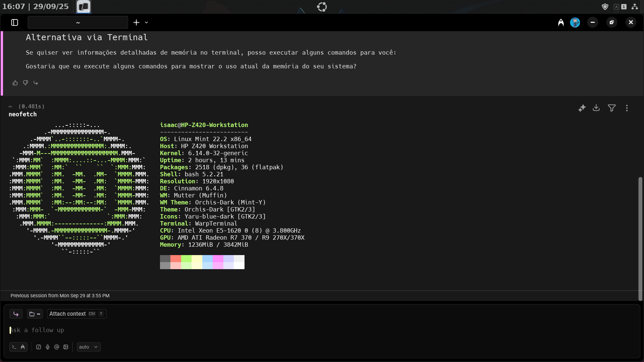Switch to agent input mode icon

pyautogui.click(x=23, y=347)
